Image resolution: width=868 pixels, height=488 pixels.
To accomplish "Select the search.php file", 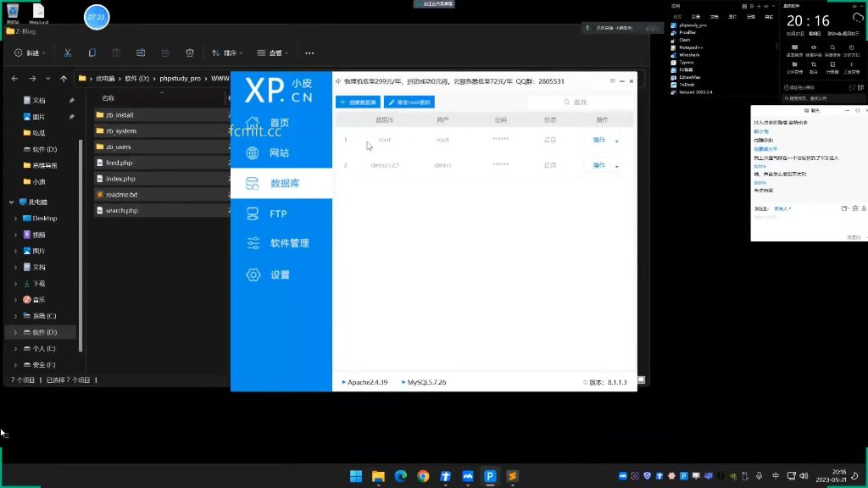I will [x=122, y=210].
